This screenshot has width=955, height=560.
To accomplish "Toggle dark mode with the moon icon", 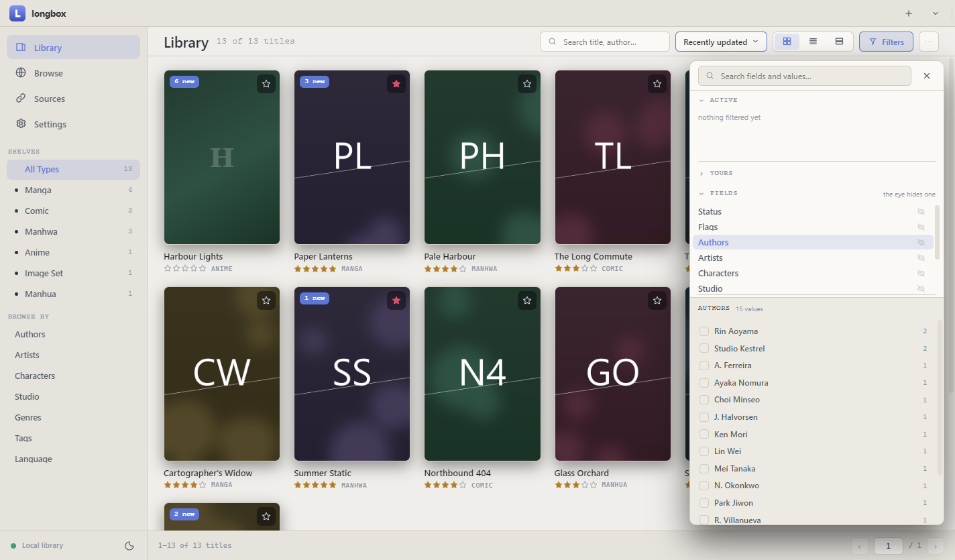I will pyautogui.click(x=129, y=546).
